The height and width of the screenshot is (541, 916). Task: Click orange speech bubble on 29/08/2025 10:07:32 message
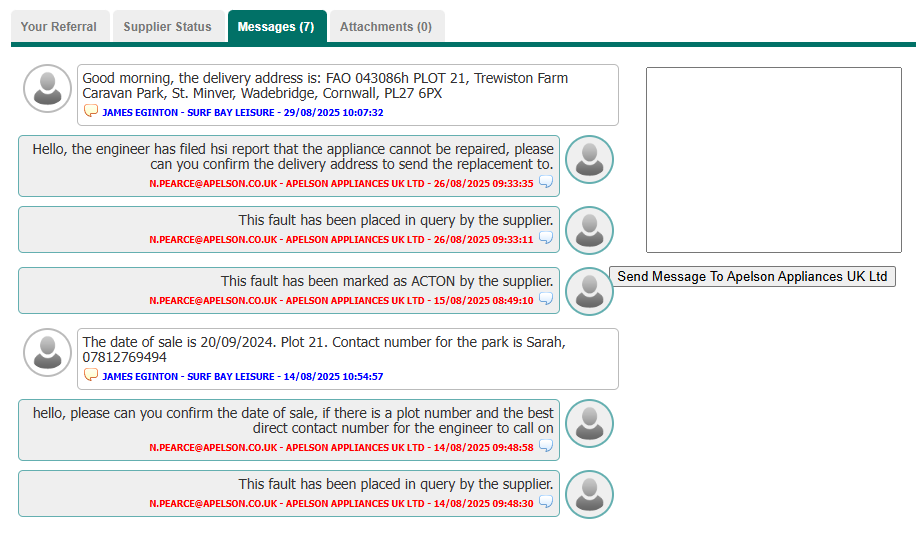click(91, 111)
